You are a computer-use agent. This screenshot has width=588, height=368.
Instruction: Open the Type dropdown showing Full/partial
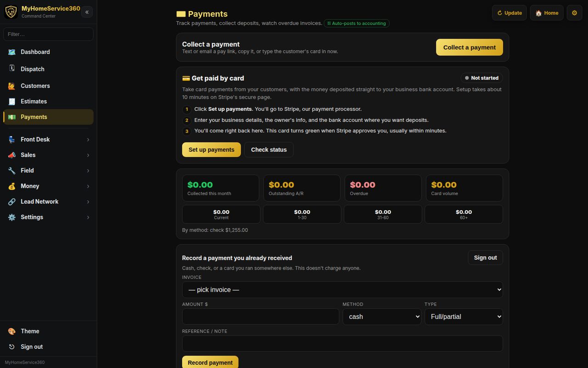(x=464, y=316)
